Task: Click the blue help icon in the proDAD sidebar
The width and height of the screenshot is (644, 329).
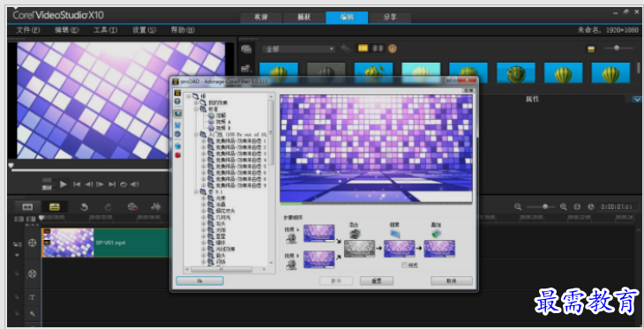Action: tap(177, 101)
